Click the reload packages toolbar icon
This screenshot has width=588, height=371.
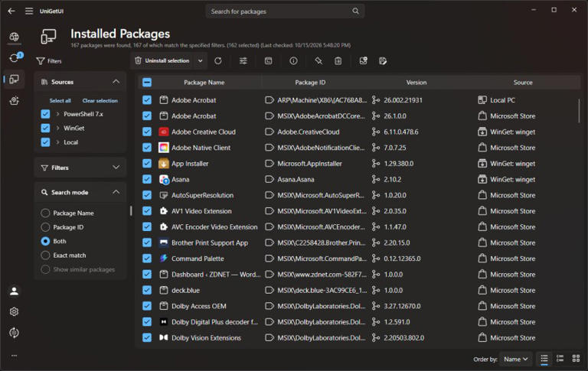(218, 60)
